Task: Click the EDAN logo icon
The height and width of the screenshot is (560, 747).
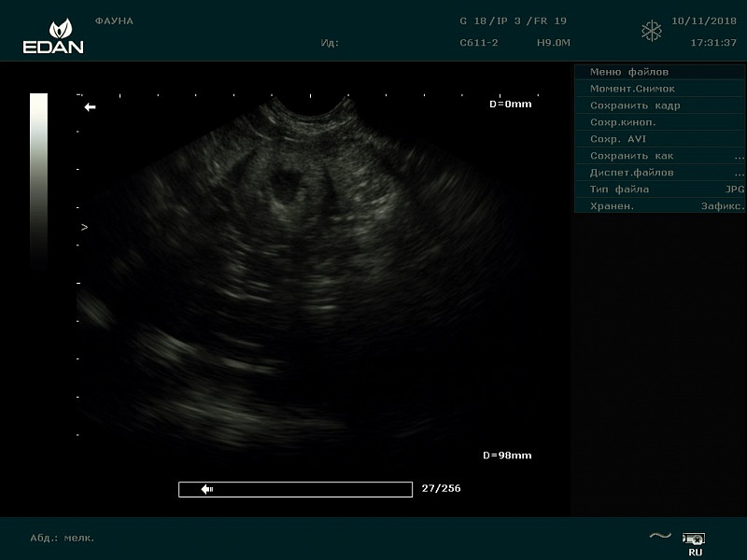Action: pyautogui.click(x=52, y=35)
